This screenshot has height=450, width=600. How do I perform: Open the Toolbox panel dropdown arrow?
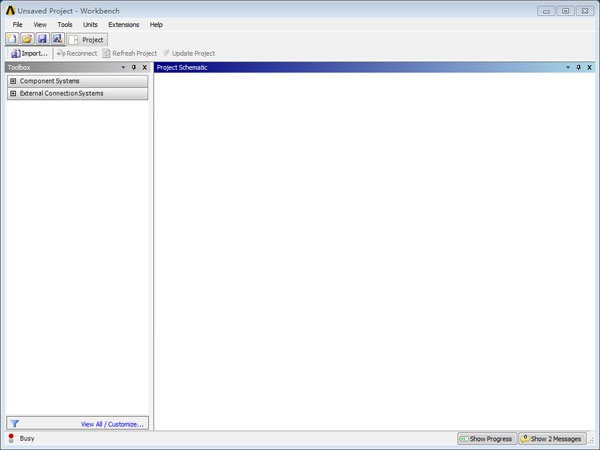point(123,67)
